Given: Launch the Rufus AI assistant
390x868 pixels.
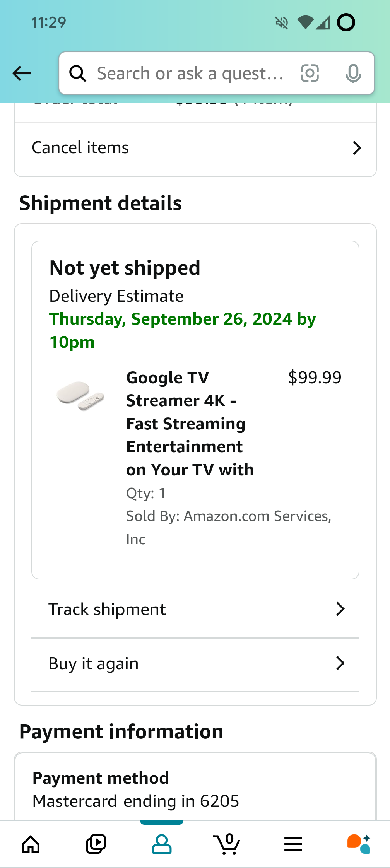Looking at the screenshot, I should tap(359, 844).
